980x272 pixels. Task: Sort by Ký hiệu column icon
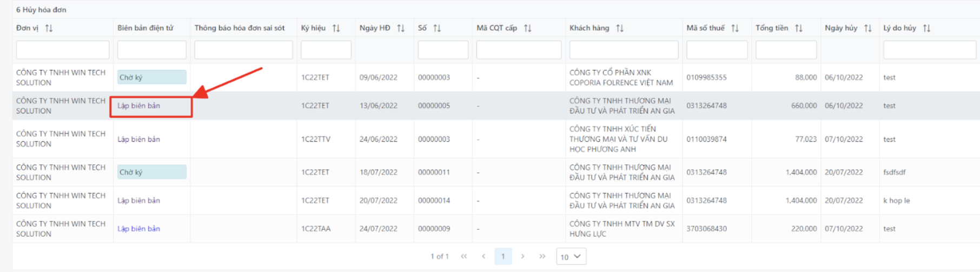pyautogui.click(x=336, y=28)
